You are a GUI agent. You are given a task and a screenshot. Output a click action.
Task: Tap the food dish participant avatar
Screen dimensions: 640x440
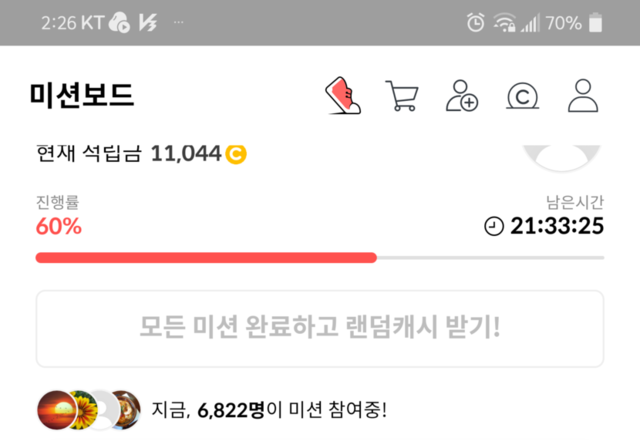128,410
